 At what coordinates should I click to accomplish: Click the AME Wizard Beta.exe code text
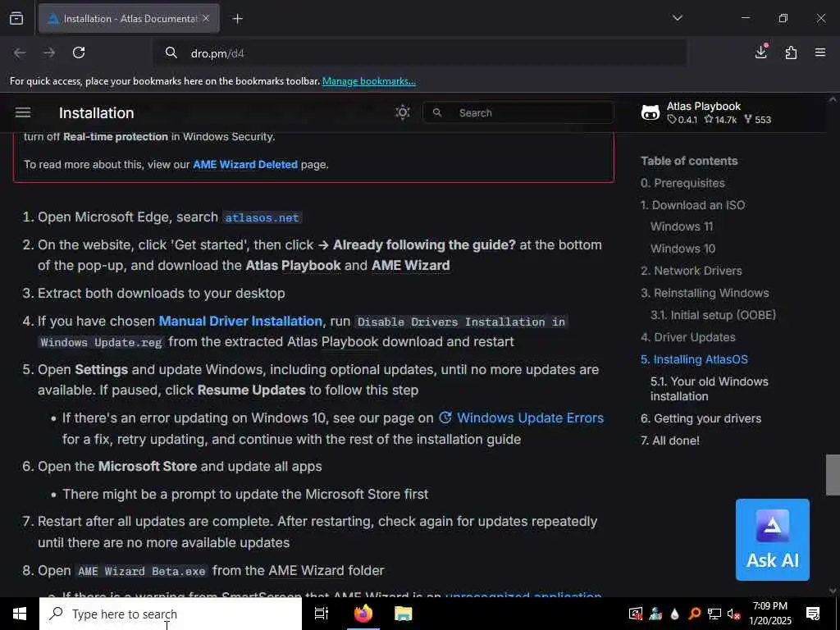pyautogui.click(x=141, y=571)
